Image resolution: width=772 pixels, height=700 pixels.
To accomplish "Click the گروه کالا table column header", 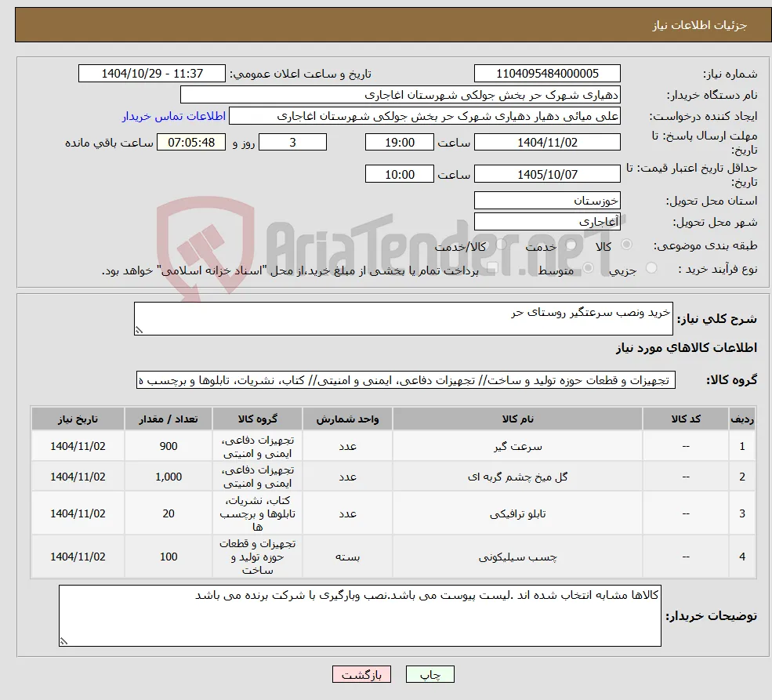I will point(258,419).
